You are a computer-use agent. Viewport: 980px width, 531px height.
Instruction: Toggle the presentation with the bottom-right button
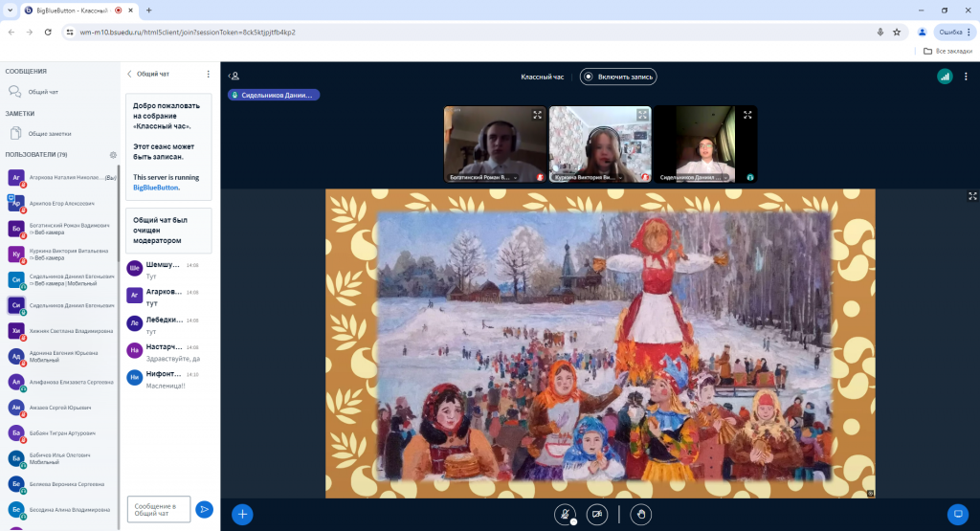click(957, 514)
